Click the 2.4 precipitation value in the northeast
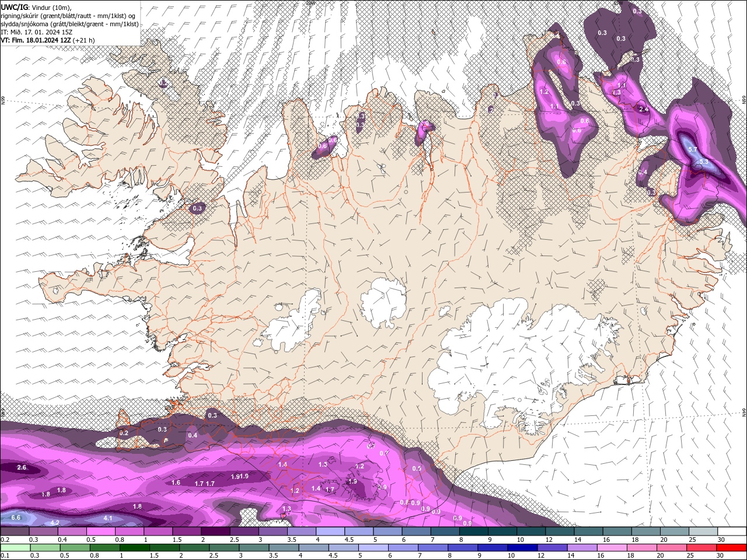Screen dimensions: 747x560 pos(644,109)
